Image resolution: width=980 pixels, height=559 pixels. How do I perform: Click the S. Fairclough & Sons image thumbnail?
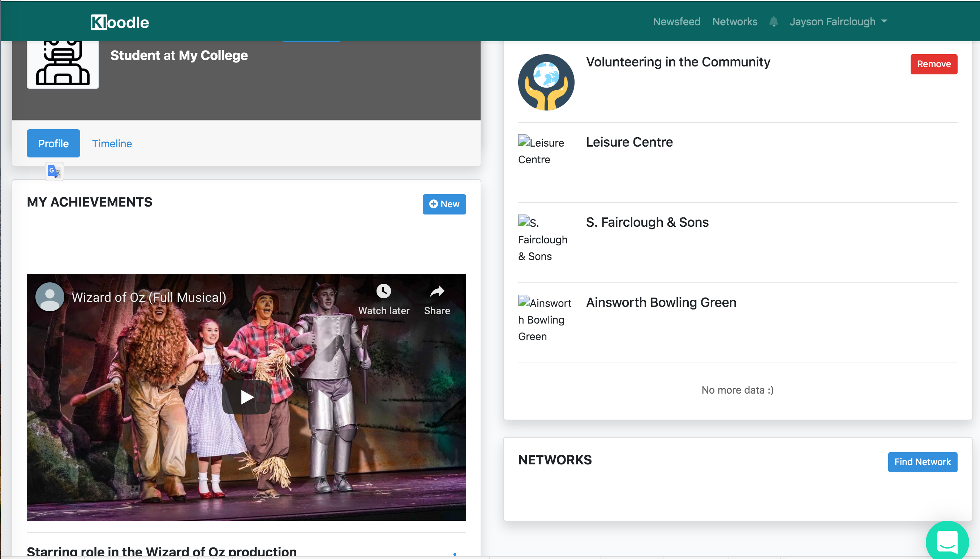click(x=542, y=239)
